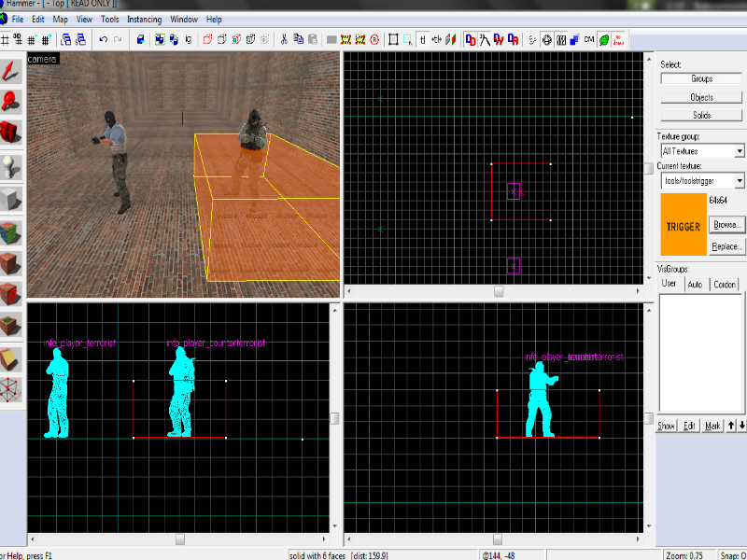Toggle Ignore Groups 'ig' button

[x=189, y=39]
